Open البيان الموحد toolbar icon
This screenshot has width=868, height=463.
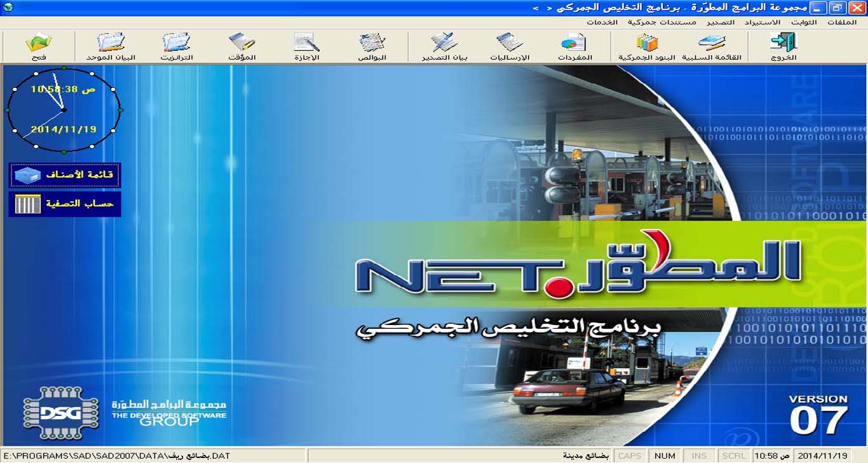(x=111, y=46)
